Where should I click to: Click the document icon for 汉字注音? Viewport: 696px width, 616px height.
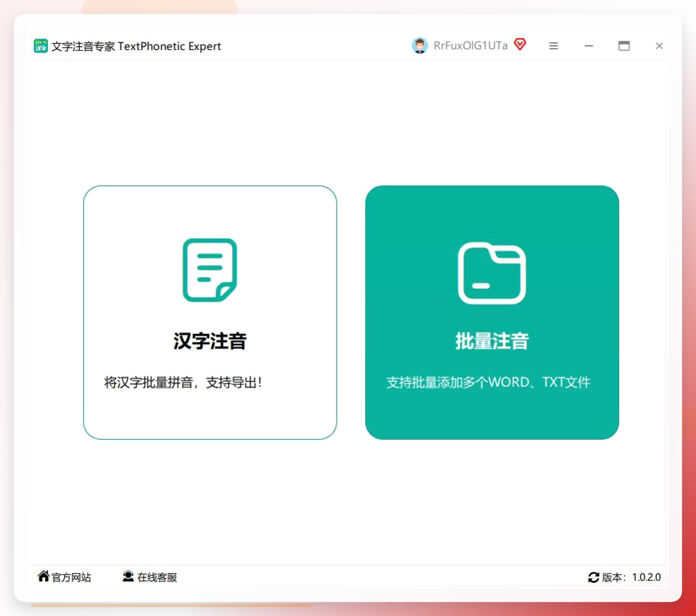point(210,270)
